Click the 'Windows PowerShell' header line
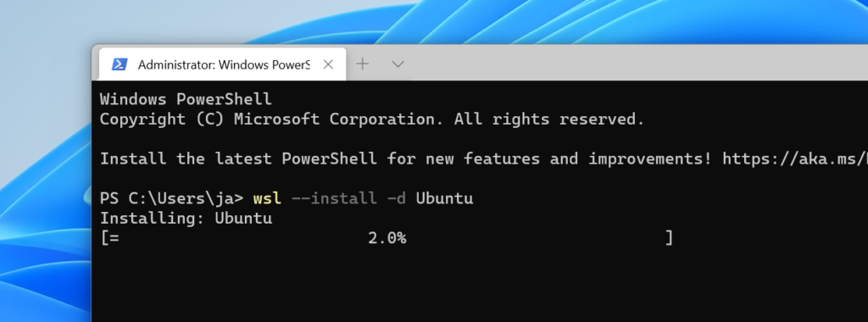The width and height of the screenshot is (868, 322). (x=186, y=99)
